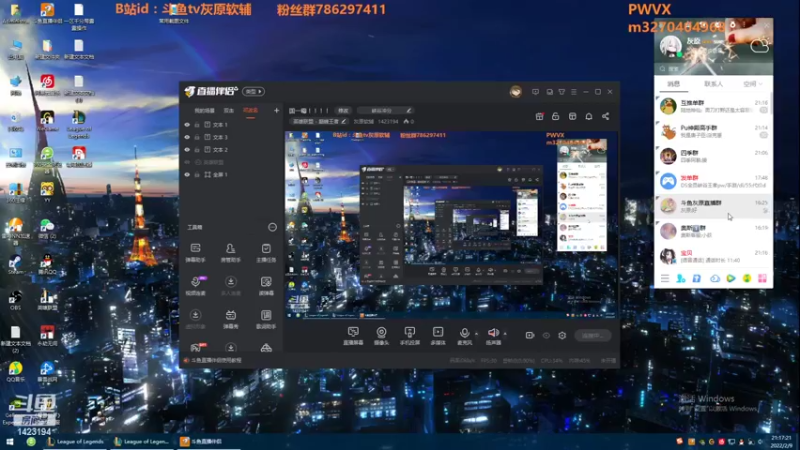This screenshot has width=800, height=450.
Task: Collapse the 工具箱 toolbox panel
Action: [x=272, y=227]
